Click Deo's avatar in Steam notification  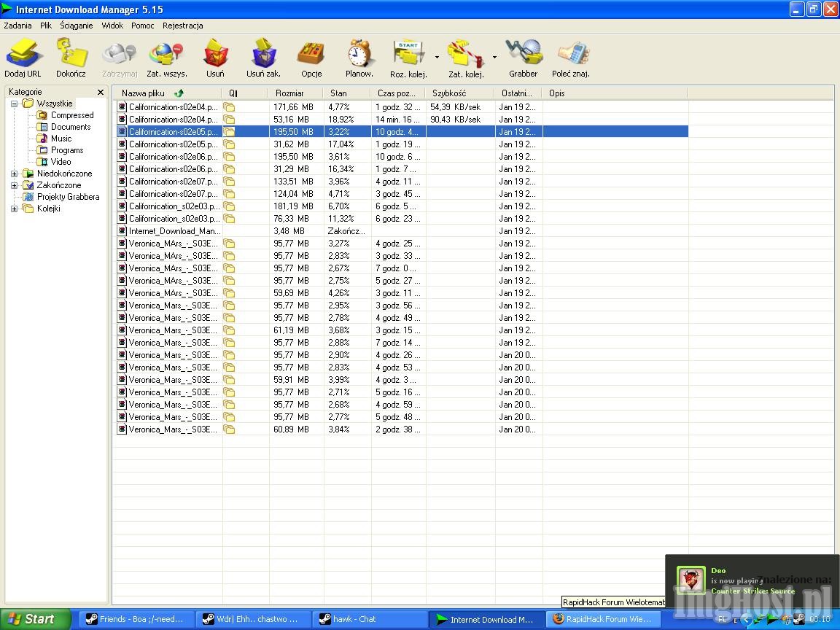(x=691, y=580)
